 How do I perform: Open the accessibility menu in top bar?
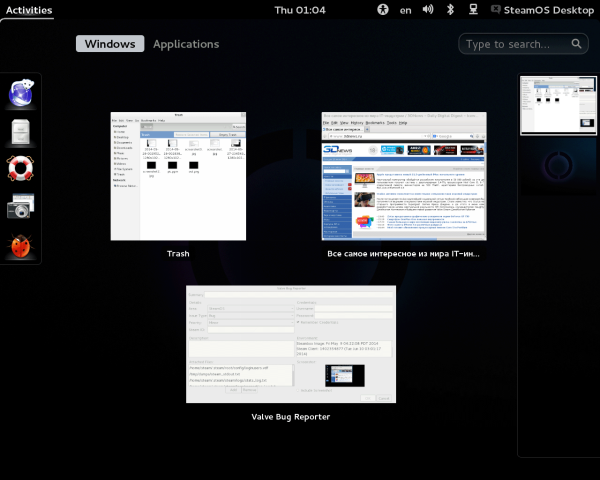click(x=382, y=9)
